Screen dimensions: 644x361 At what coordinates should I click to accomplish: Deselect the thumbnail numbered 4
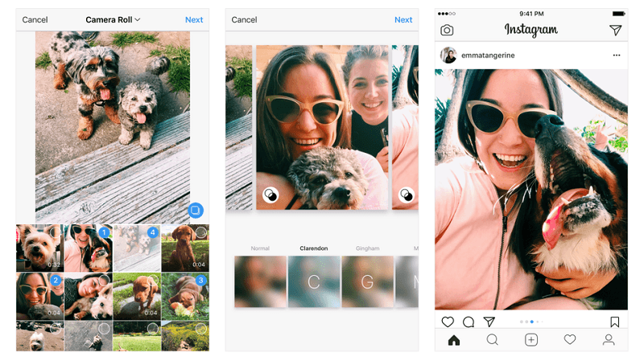click(153, 232)
